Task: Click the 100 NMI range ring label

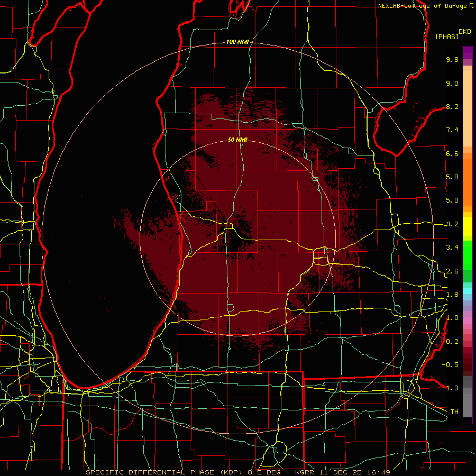Action: click(x=237, y=42)
